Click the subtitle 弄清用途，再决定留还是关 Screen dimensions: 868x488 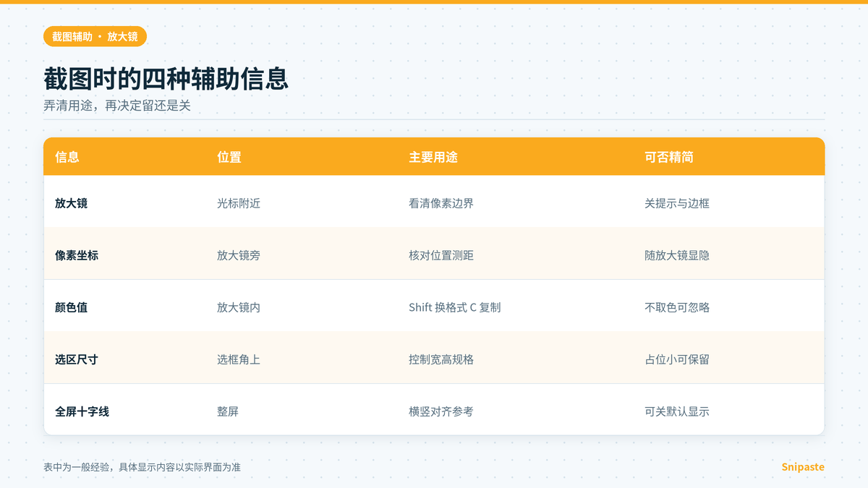pos(117,106)
